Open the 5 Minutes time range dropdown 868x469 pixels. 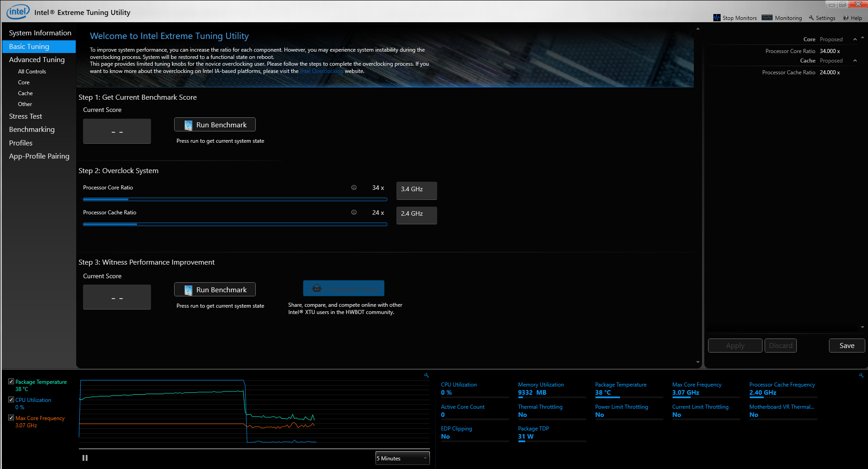point(402,458)
